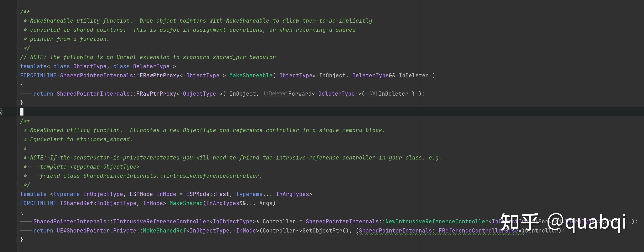Viewport: 644px width, 252px height.
Task: Click fold marker at MakeShared comment end
Action: [x=17, y=185]
